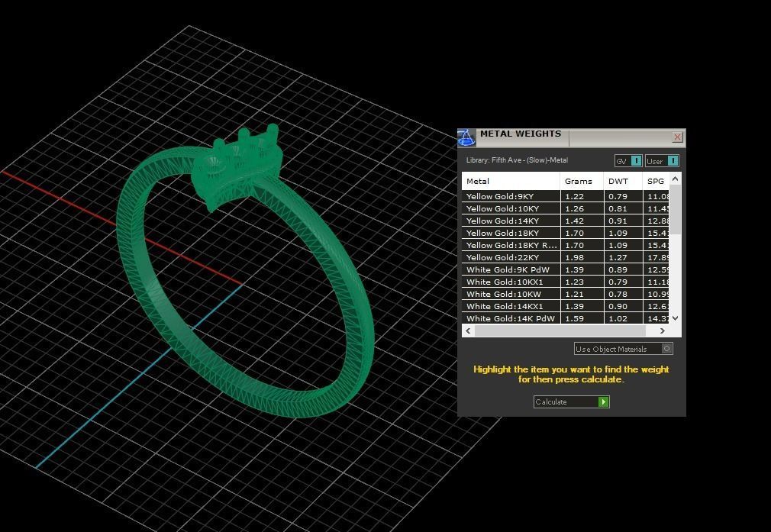Click the 1.22 grams value for 9KY
771x532 pixels.
click(x=574, y=196)
